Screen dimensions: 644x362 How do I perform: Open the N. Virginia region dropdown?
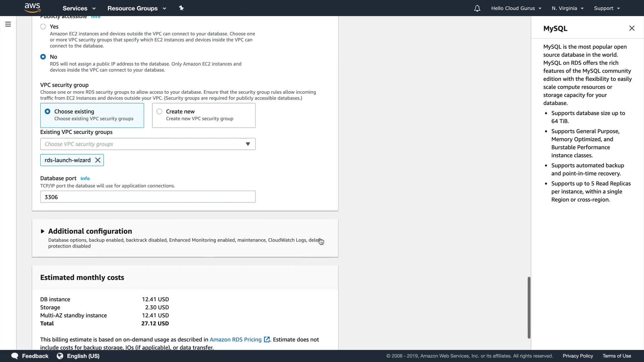pyautogui.click(x=568, y=8)
